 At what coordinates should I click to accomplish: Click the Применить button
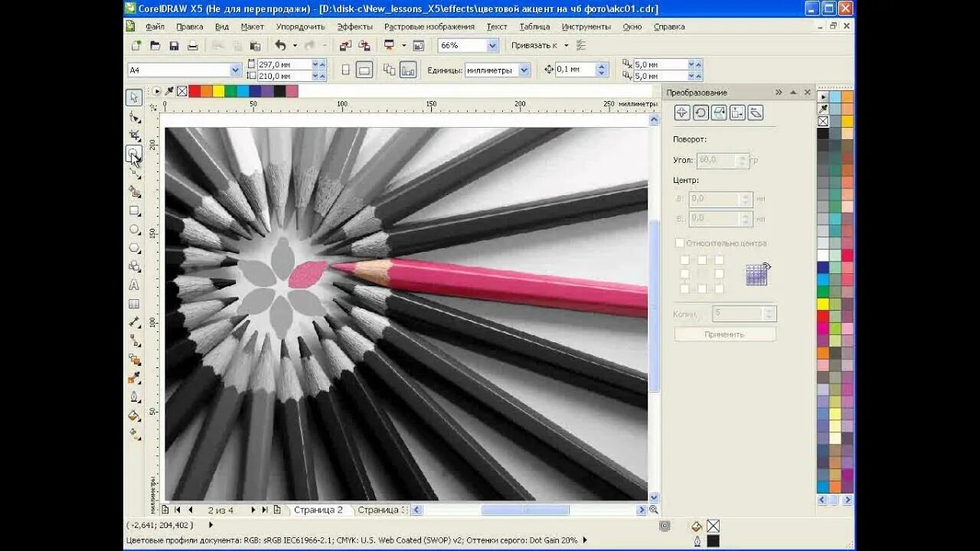coord(724,334)
